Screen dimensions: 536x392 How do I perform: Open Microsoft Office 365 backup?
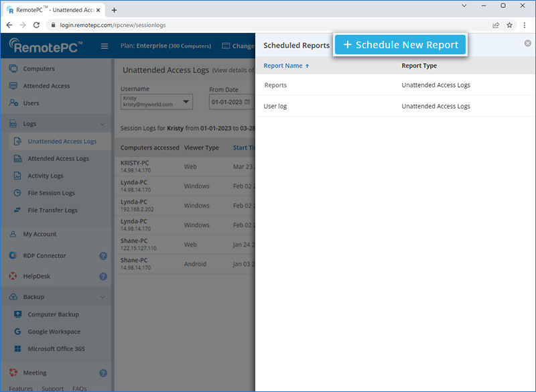[x=56, y=349]
